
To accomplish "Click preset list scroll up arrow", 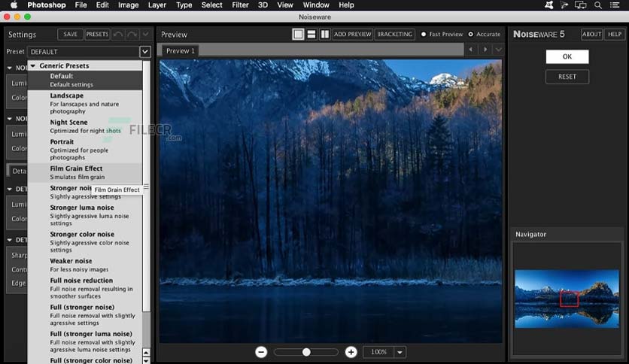I will click(x=147, y=353).
